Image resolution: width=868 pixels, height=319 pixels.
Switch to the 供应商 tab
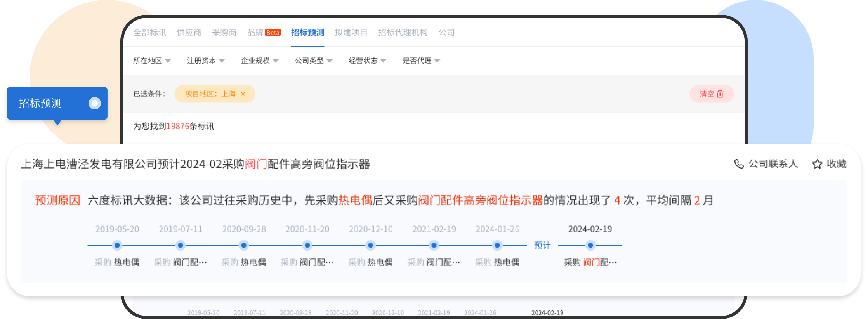189,33
